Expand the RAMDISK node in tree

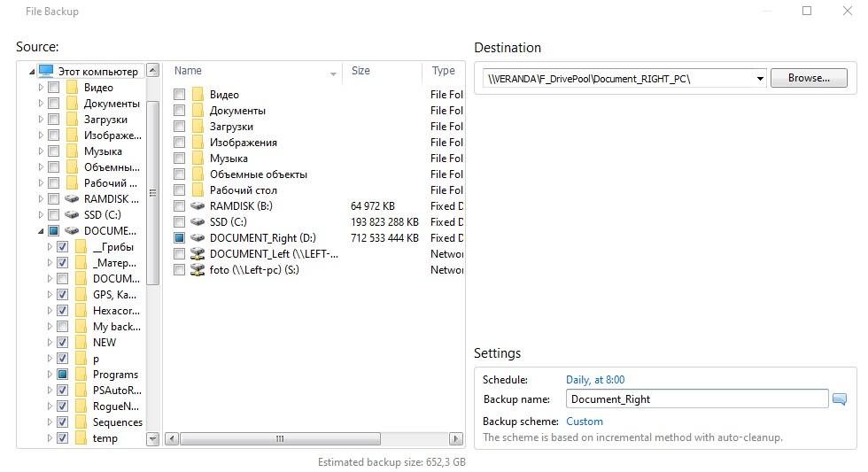point(41,198)
